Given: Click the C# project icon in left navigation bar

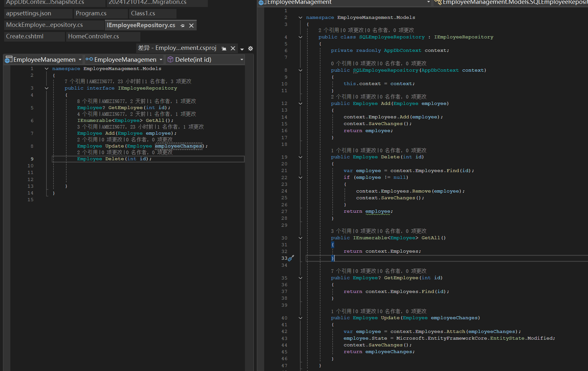Looking at the screenshot, I should [x=9, y=59].
